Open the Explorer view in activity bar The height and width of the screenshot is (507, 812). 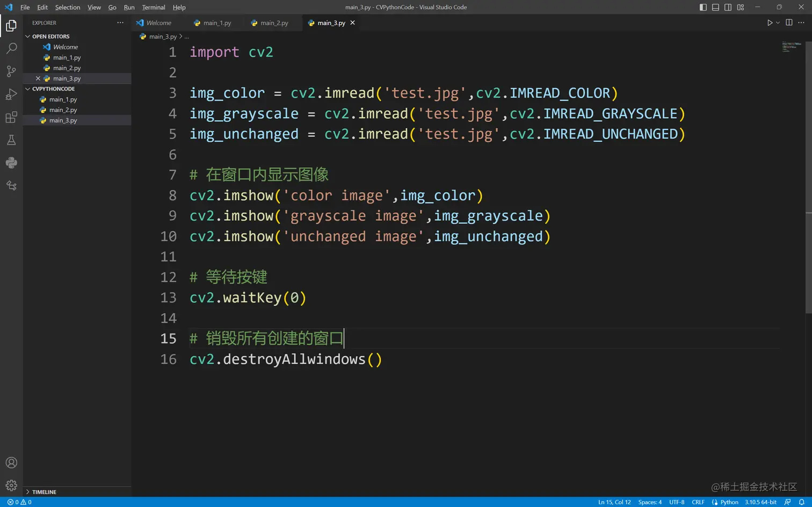click(11, 25)
